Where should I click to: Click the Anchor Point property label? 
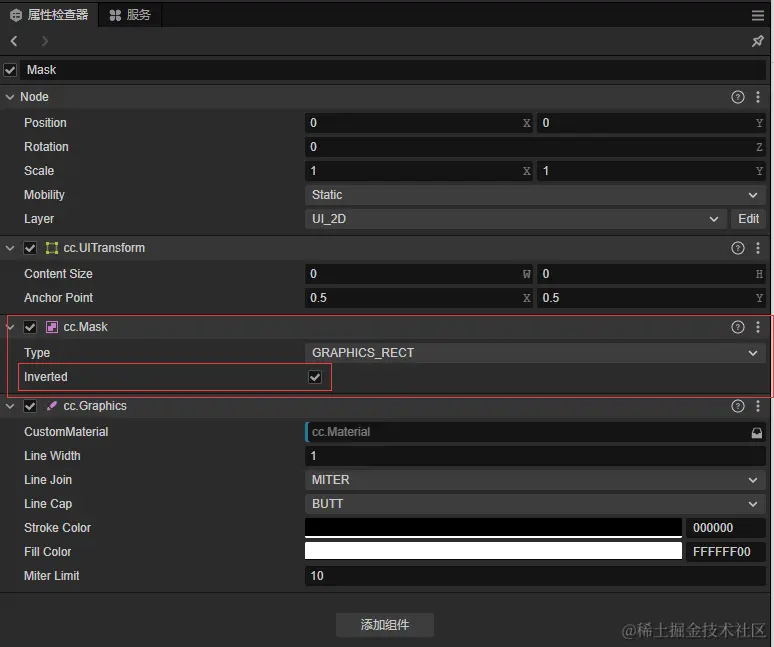58,298
